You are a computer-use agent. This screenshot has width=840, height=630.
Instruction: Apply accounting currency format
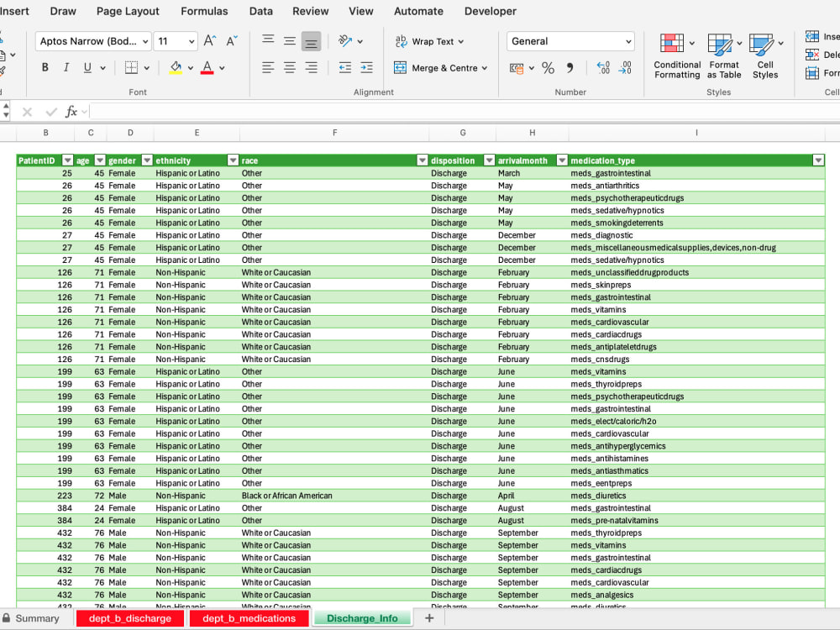(x=517, y=68)
